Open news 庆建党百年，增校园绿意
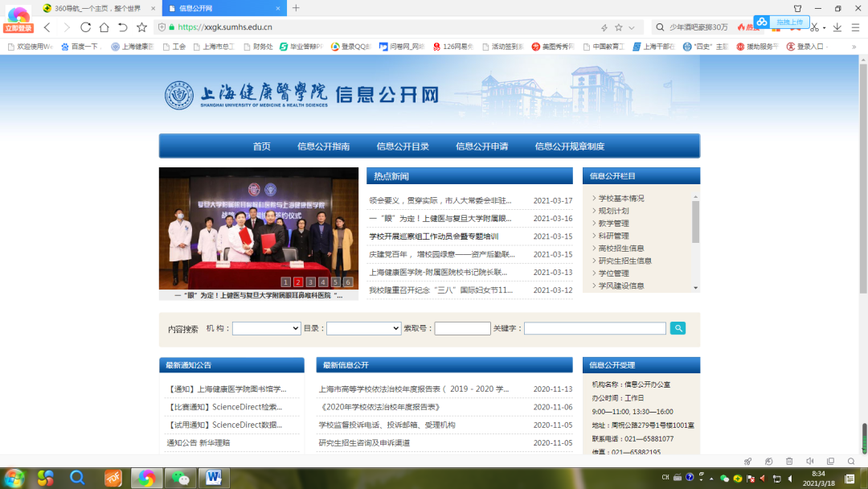The height and width of the screenshot is (489, 868). point(442,254)
